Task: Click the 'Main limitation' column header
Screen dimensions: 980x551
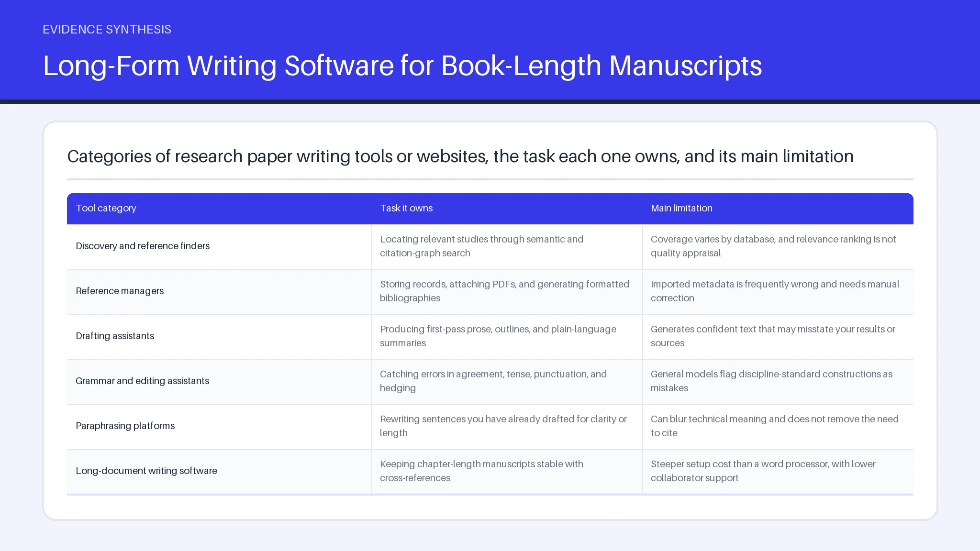Action: (778, 209)
